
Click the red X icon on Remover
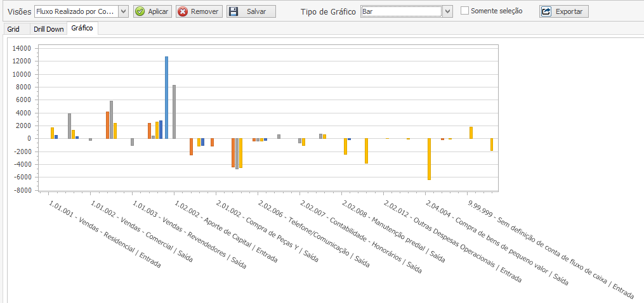click(183, 11)
